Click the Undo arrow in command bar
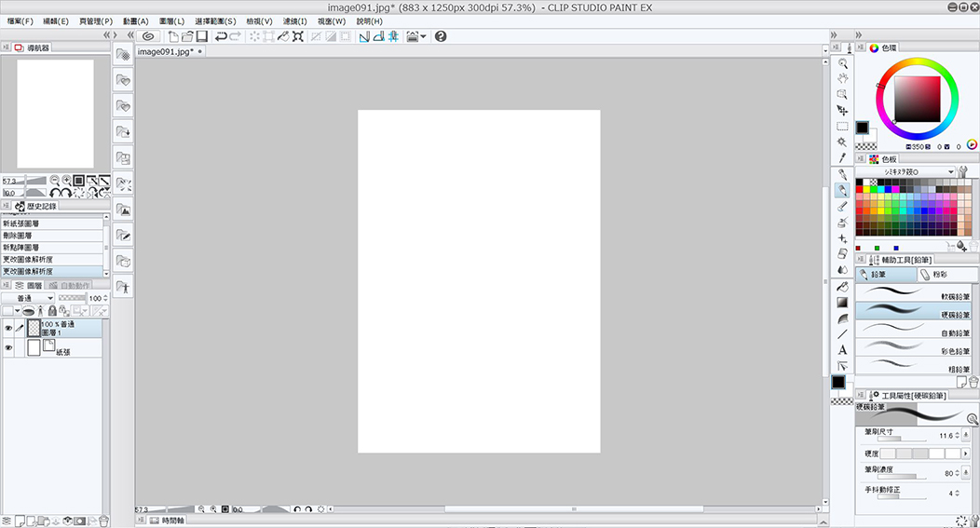980x528 pixels. point(221,36)
